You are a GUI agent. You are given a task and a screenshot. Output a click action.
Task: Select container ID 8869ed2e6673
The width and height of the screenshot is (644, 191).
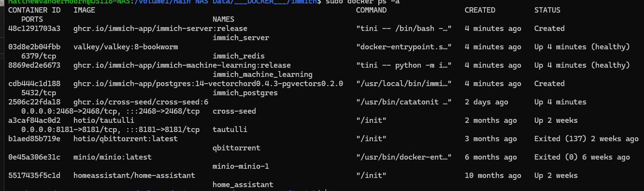point(35,65)
